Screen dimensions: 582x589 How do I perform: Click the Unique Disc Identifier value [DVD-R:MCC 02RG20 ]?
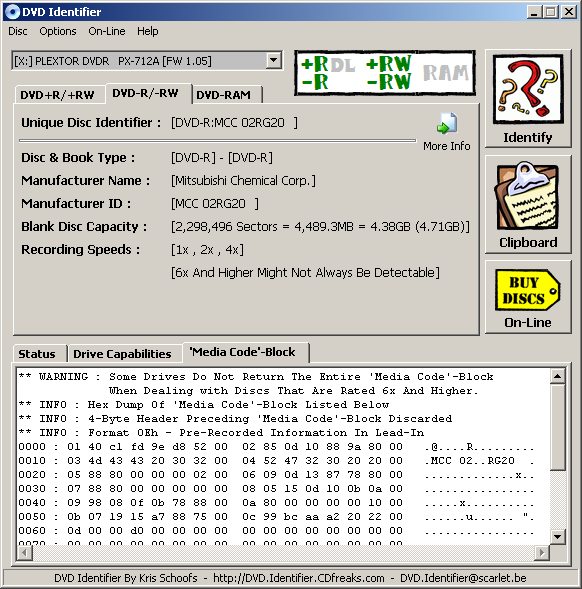coord(234,123)
